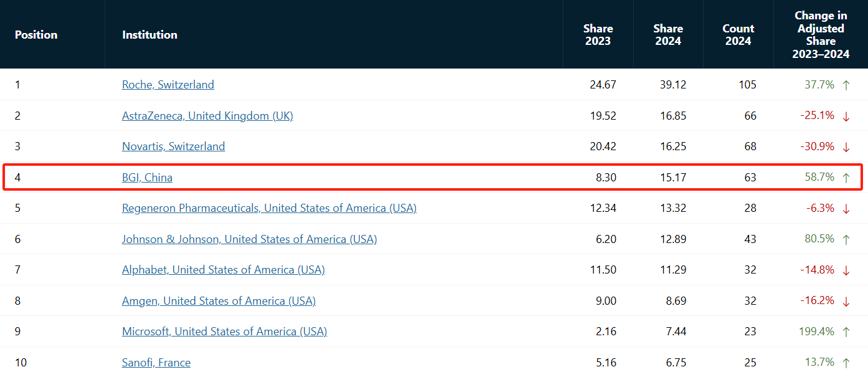Viewport: 868px width, 377px height.
Task: Select Roche's Share 2023 value 24.67
Action: 603,85
